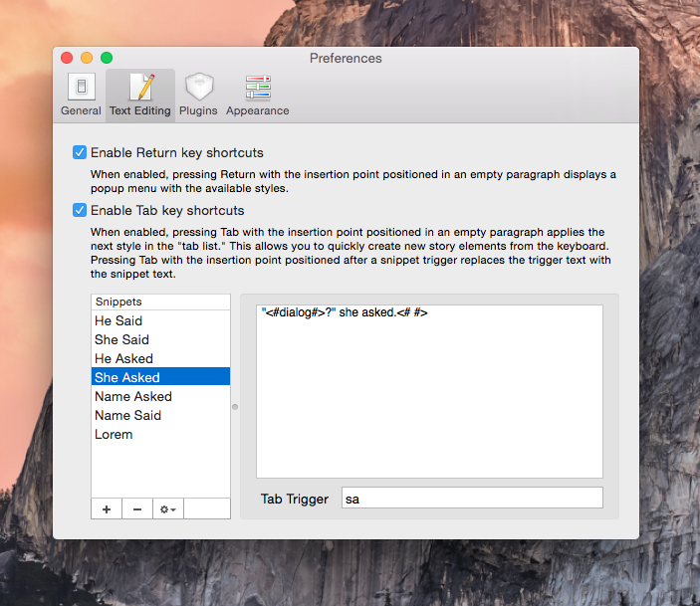Select the Name Asked snippet
700x606 pixels.
[160, 396]
